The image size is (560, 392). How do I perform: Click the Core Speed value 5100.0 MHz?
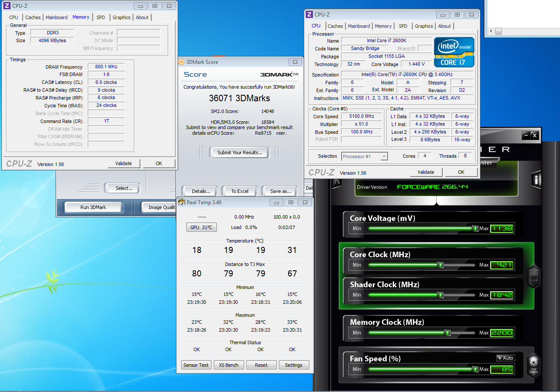coord(361,116)
